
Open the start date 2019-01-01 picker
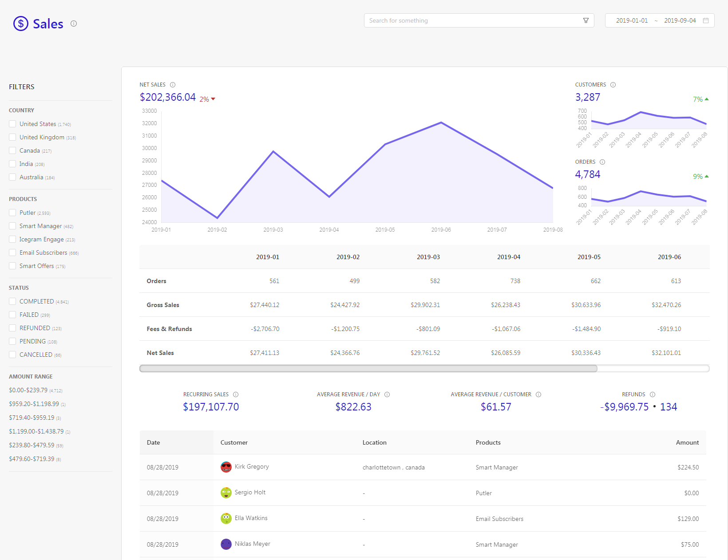(632, 20)
